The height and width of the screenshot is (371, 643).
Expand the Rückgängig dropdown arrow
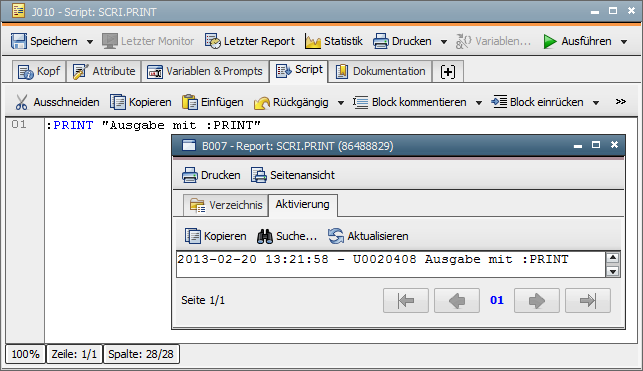[341, 103]
